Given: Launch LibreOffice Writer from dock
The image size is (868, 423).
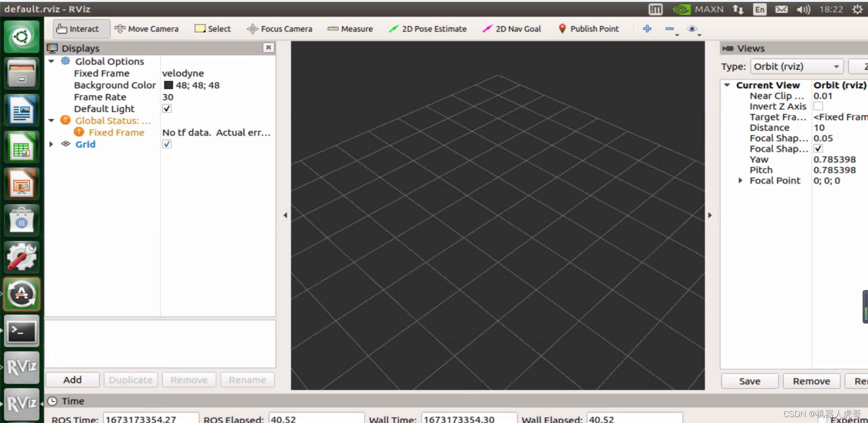Looking at the screenshot, I should click(22, 111).
